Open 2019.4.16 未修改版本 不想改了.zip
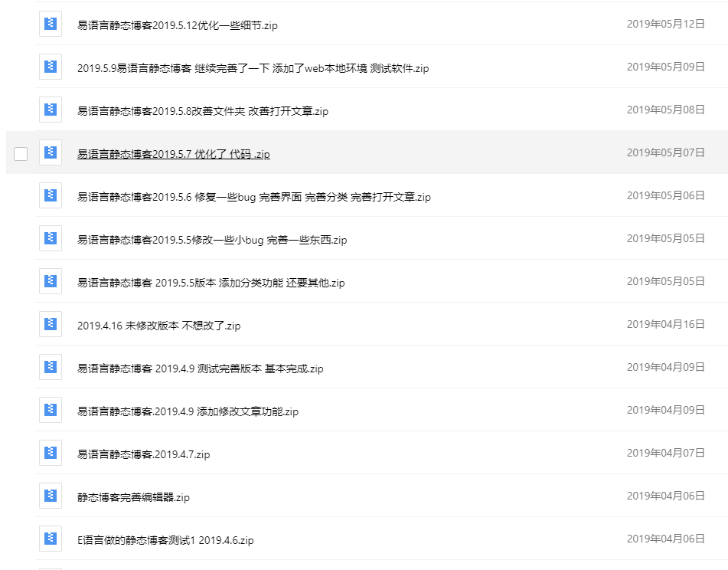Viewport: 728px width, 570px height. pos(158,326)
